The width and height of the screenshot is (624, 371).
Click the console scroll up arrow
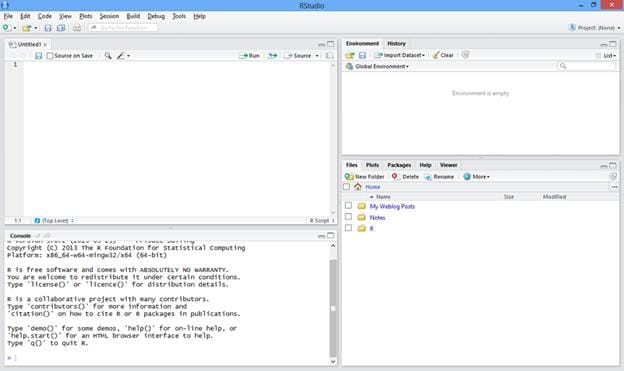(333, 246)
